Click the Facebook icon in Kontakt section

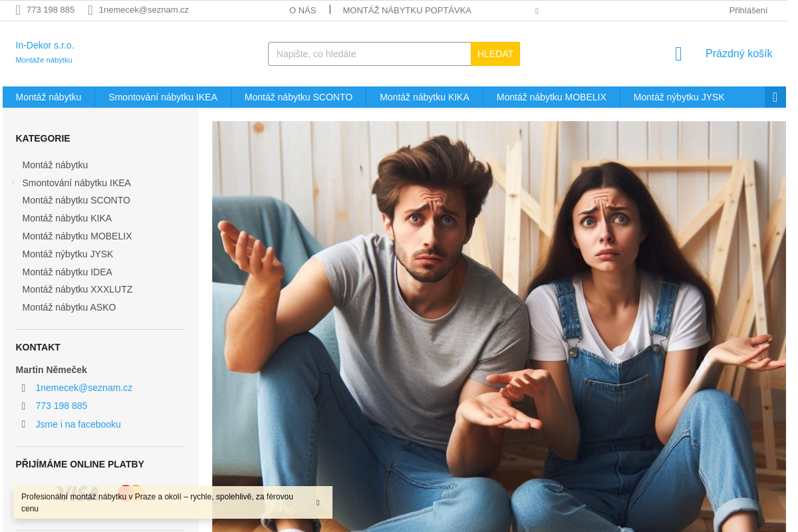pyautogui.click(x=24, y=424)
